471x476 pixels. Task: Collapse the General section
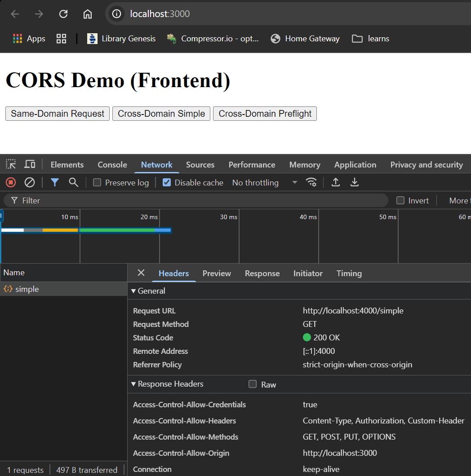pyautogui.click(x=133, y=291)
